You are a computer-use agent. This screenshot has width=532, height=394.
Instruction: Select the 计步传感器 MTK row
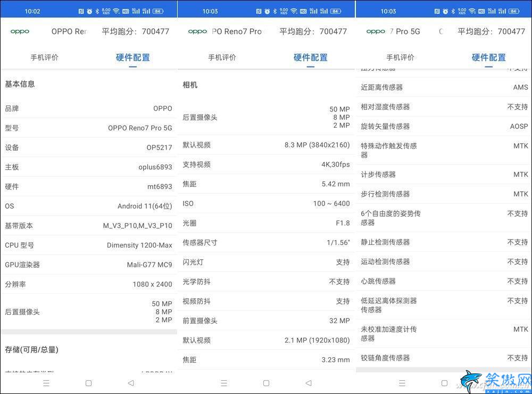click(444, 175)
